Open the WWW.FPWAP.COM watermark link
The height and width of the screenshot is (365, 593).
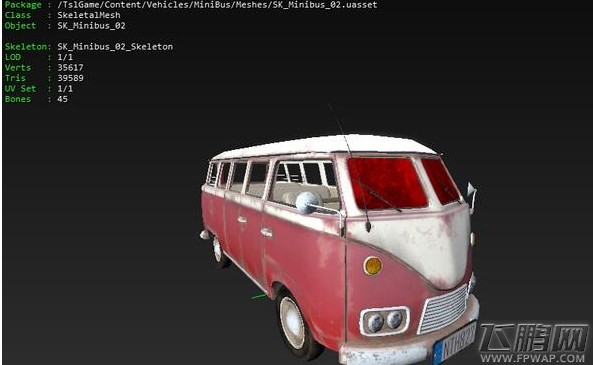[532, 358]
